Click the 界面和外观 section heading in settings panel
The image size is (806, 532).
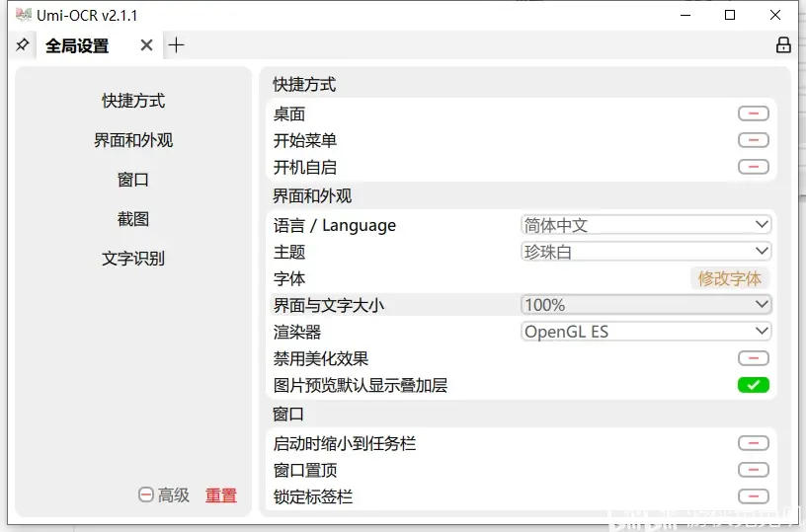point(312,196)
